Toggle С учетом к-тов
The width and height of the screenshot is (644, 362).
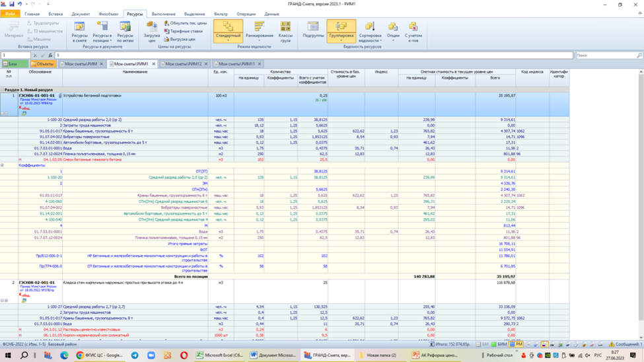tap(413, 32)
